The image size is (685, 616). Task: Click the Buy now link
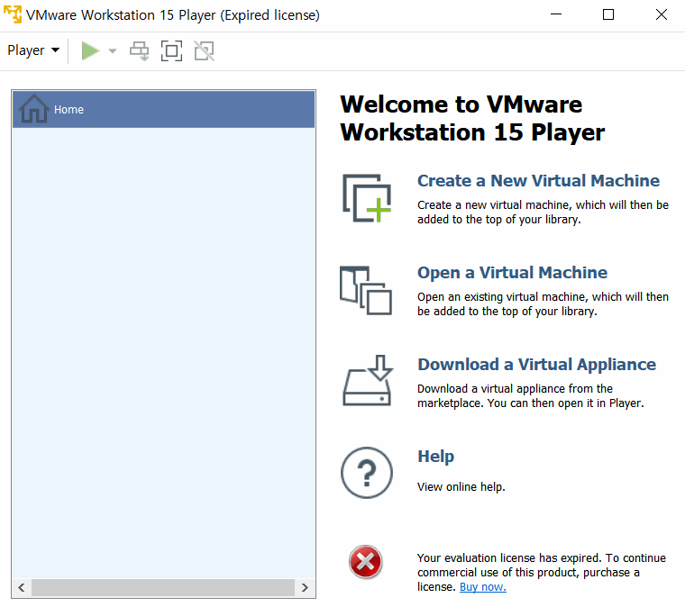pos(483,587)
